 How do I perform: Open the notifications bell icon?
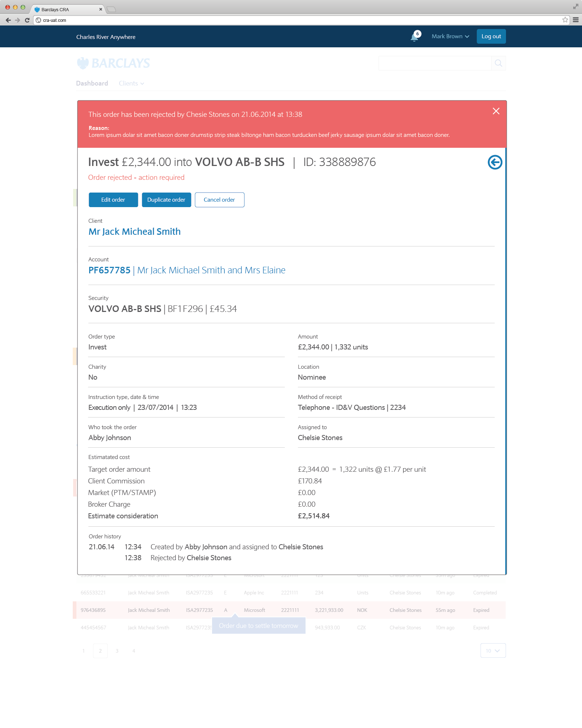414,37
